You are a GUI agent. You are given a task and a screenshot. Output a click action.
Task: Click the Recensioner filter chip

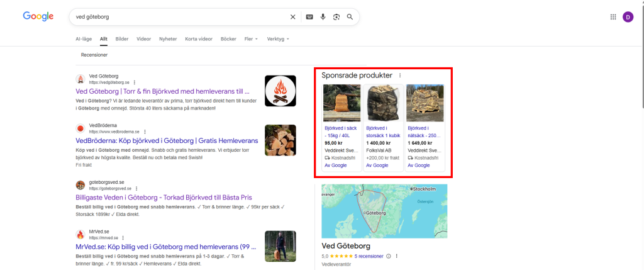coord(94,55)
